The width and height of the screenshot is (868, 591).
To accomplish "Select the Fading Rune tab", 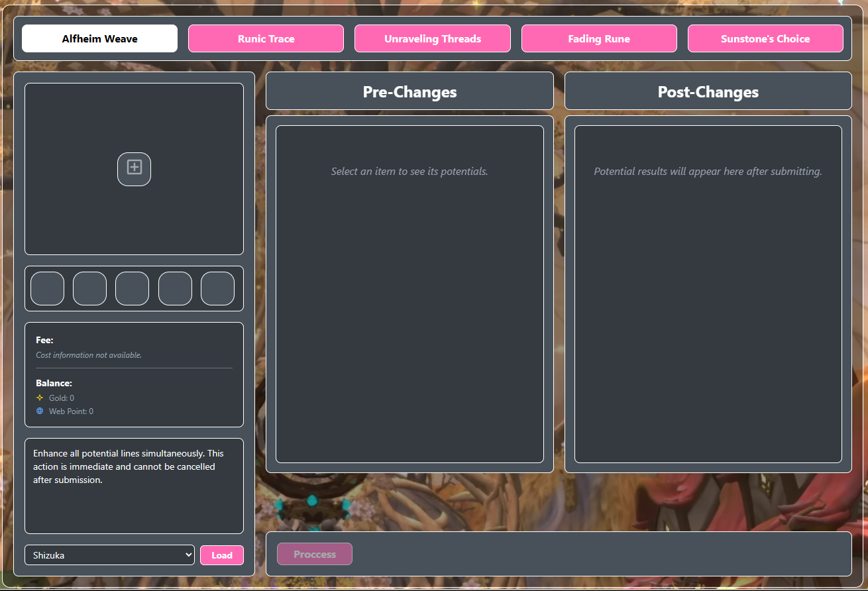I will [x=599, y=38].
